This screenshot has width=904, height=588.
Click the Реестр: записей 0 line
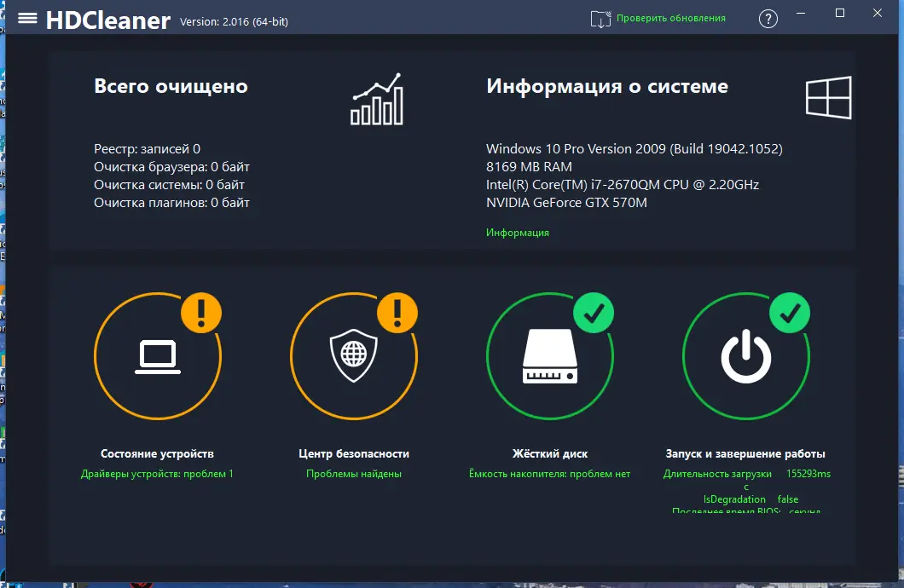pos(147,149)
